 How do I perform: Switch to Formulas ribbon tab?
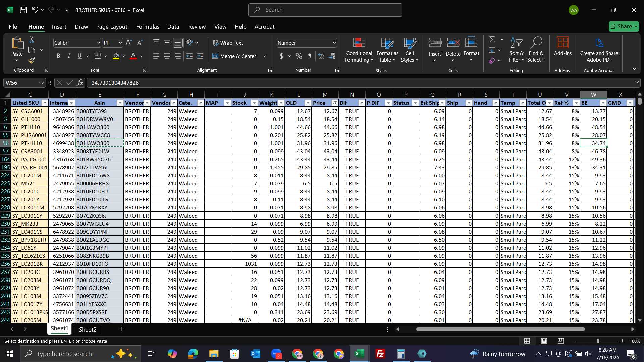pyautogui.click(x=148, y=27)
